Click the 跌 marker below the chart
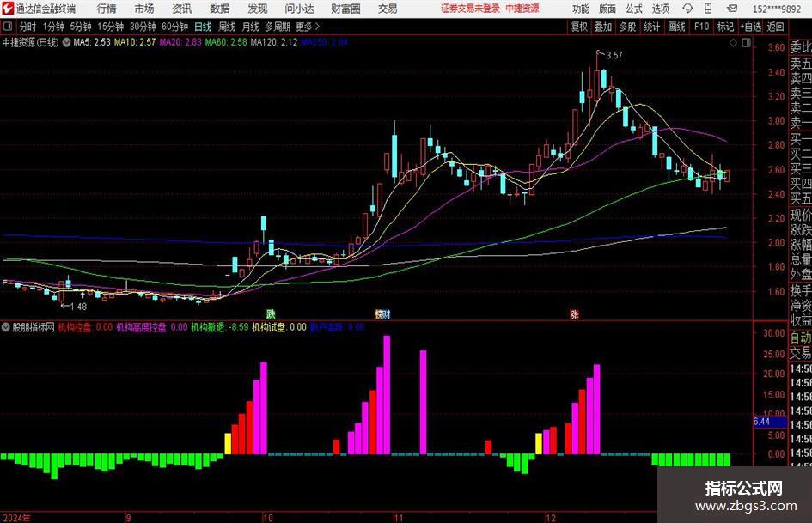This screenshot has height=523, width=812. pyautogui.click(x=271, y=314)
